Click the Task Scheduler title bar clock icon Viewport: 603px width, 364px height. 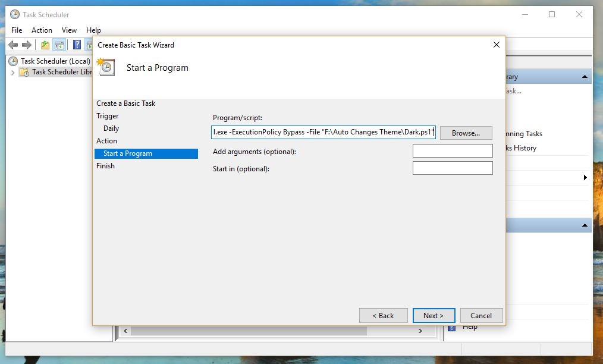15,15
